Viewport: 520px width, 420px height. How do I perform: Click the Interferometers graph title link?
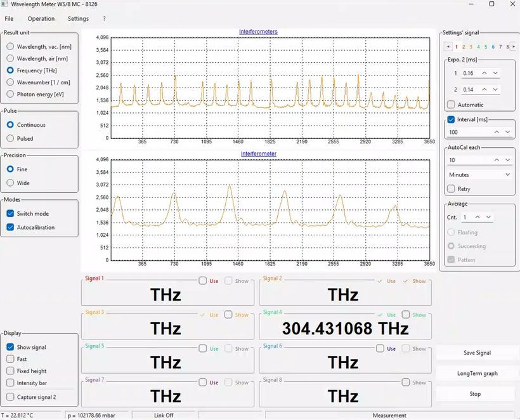pos(258,32)
